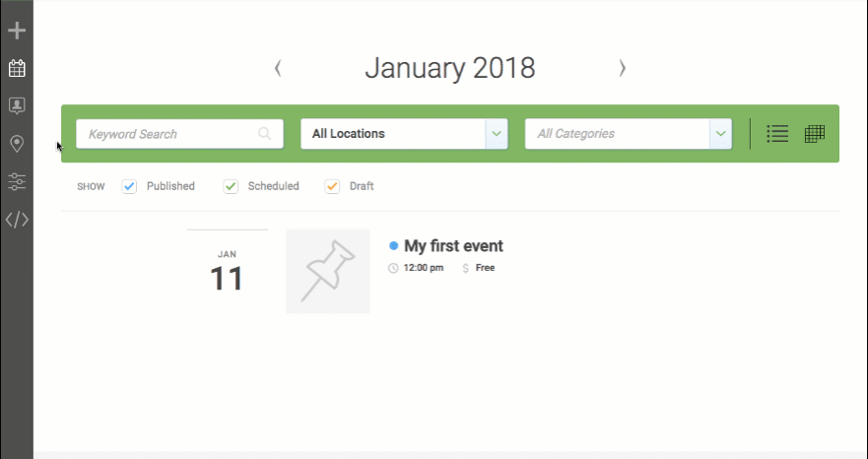
Task: Open the My first event title link
Action: point(453,246)
